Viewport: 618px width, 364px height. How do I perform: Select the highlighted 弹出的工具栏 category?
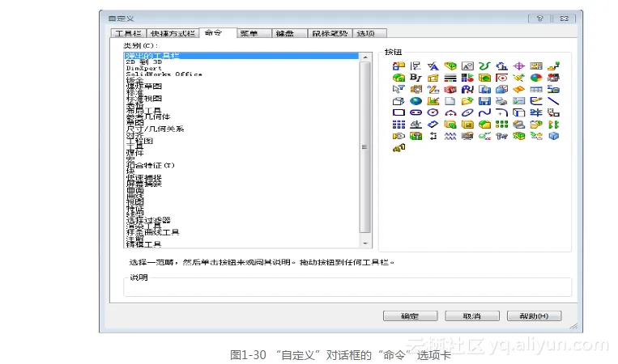pyautogui.click(x=241, y=56)
